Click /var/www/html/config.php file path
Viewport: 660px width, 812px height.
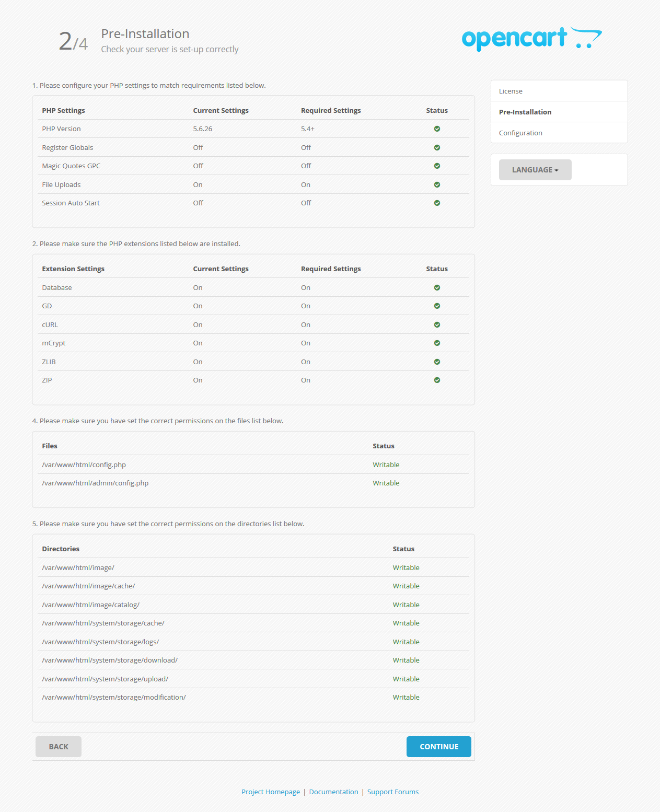pos(84,465)
